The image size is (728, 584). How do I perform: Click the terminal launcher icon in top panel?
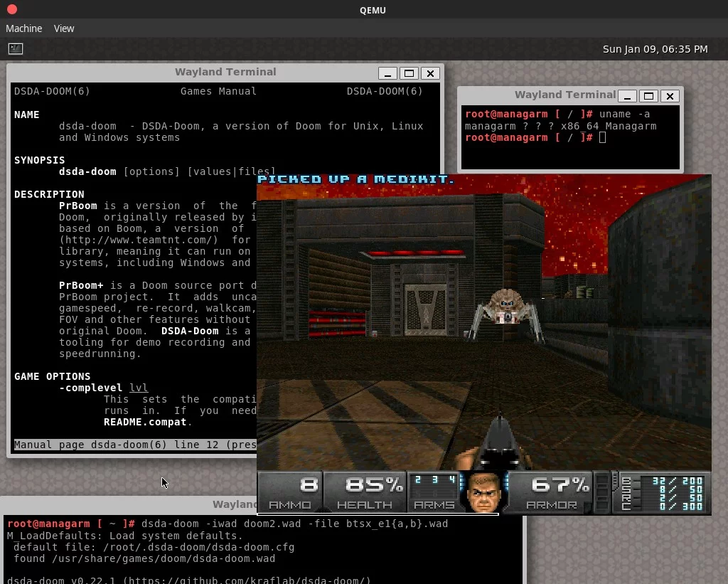pyautogui.click(x=16, y=48)
